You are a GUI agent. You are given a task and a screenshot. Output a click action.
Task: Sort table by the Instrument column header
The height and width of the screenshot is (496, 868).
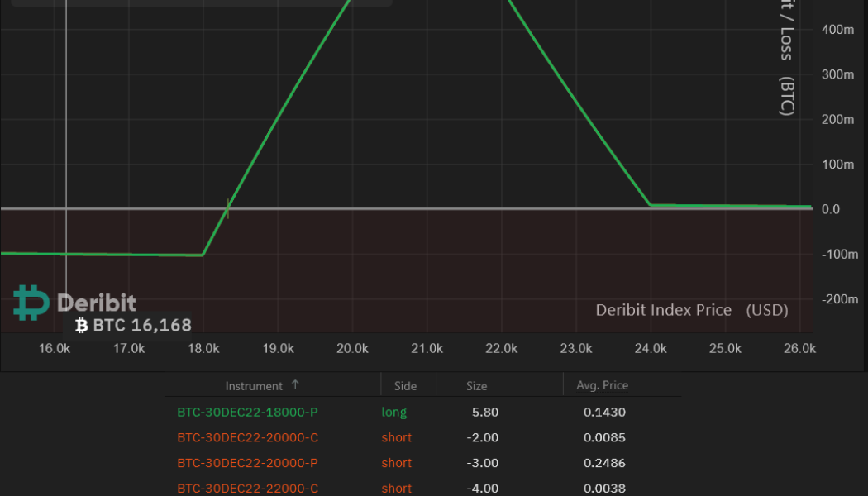tap(254, 386)
